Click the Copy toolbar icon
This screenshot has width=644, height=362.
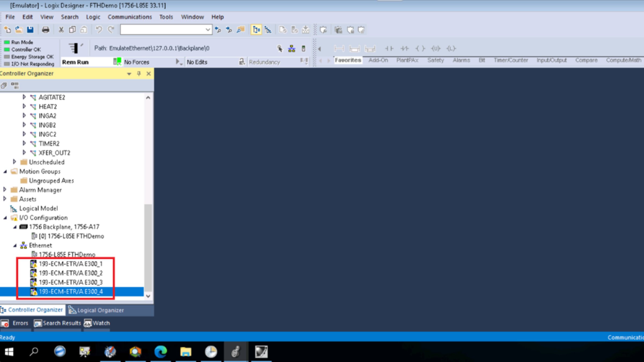coord(72,29)
